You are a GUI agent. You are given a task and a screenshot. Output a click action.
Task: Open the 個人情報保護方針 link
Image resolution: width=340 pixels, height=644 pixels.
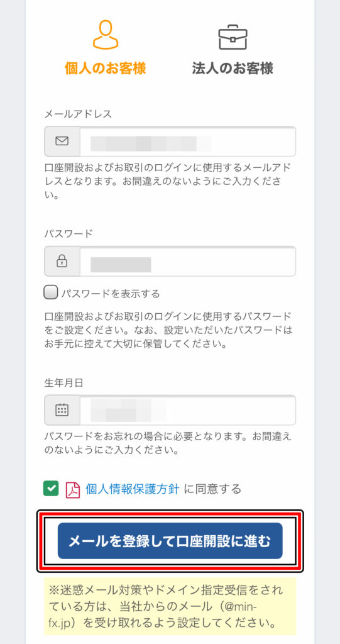(x=132, y=489)
